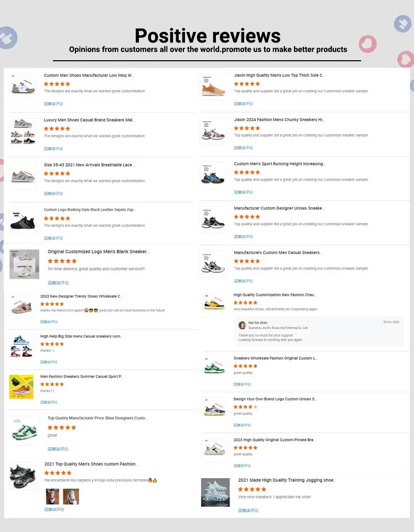Open the Jiaxin 2024 Fashion Mens Chunky Sneakers title
The width and height of the screenshot is (414, 532).
click(279, 120)
